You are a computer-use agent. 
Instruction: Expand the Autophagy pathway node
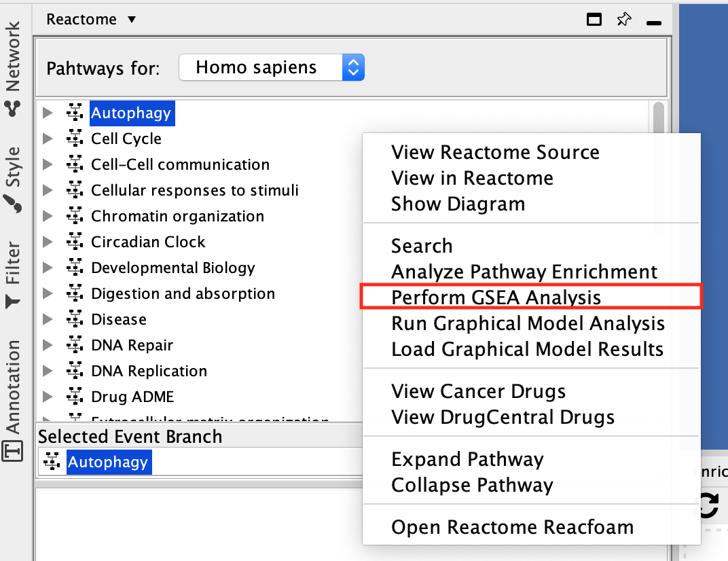tap(48, 113)
